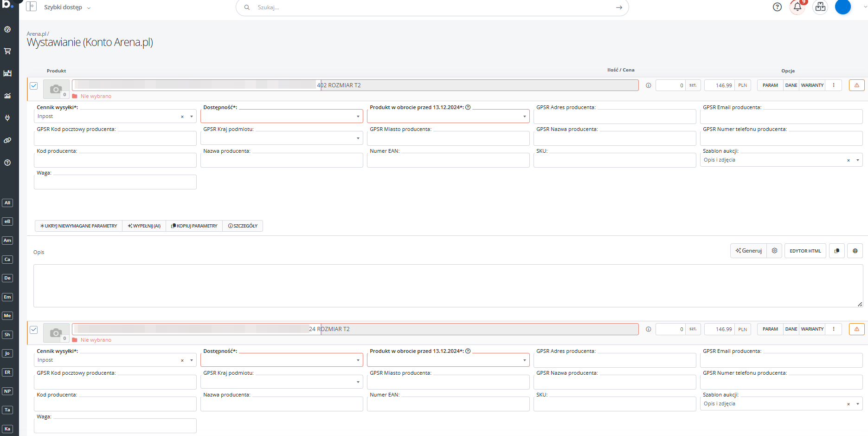Screen dimensions: 868x436
Task: Expand the first Dostępność dropdown
Action: (x=282, y=117)
